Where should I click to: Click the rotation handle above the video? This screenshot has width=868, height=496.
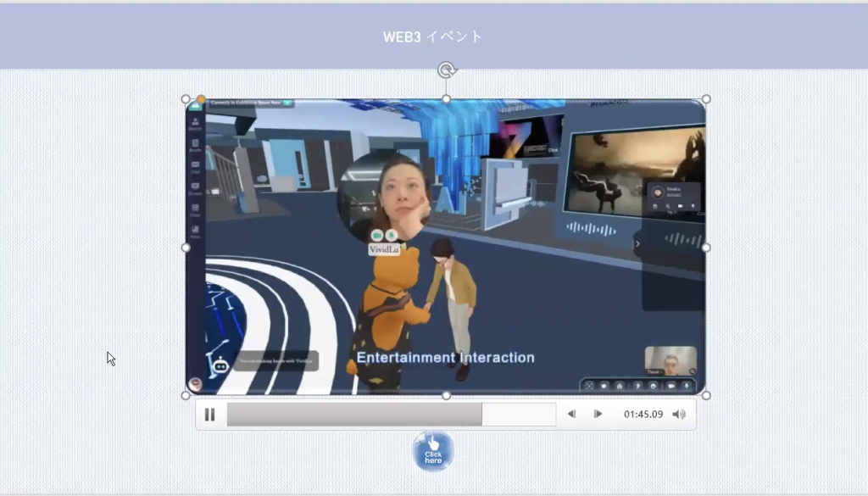447,70
